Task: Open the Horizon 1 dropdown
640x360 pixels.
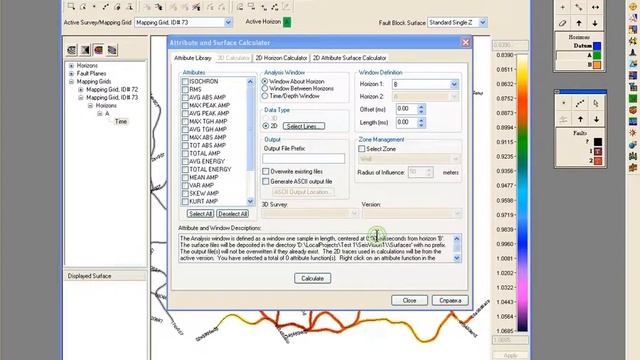Action: click(454, 84)
